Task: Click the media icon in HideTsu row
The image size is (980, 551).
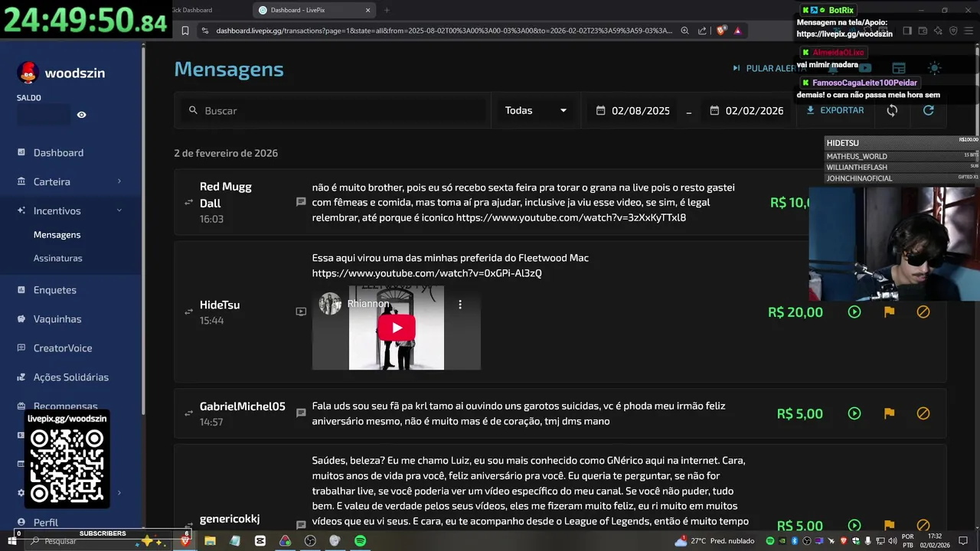Action: [x=301, y=311]
